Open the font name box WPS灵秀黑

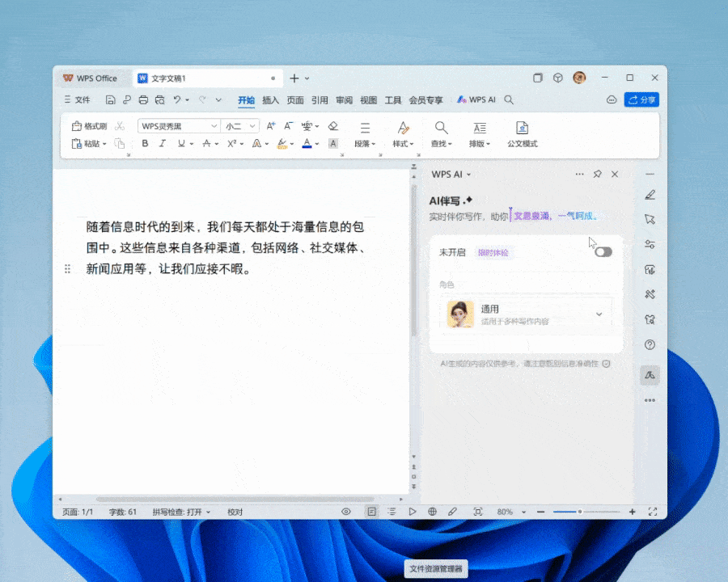tap(178, 126)
